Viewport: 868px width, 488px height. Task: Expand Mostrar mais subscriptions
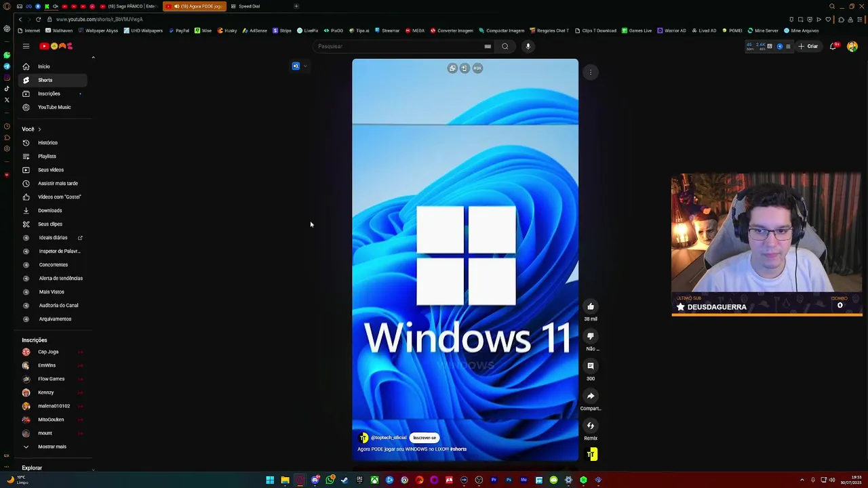point(52,447)
